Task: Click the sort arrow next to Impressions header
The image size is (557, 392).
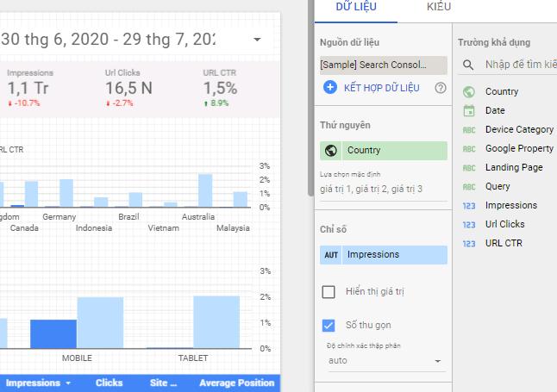Action: click(x=68, y=383)
